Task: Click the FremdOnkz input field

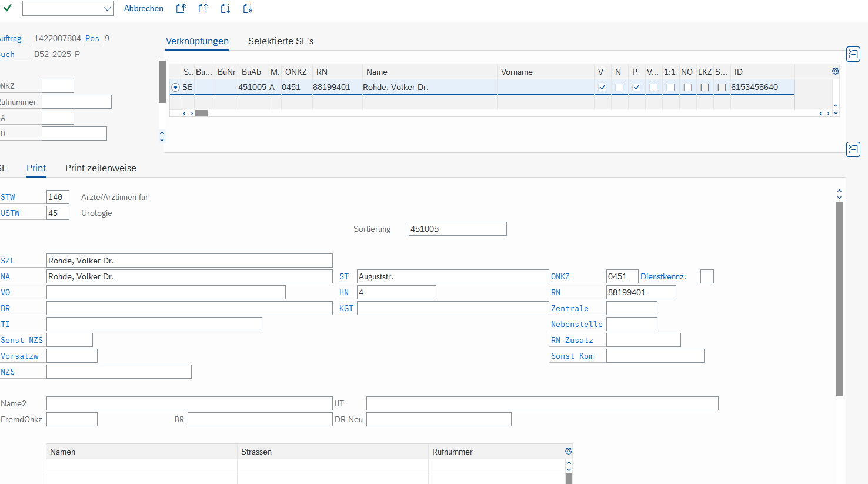Action: pos(72,419)
